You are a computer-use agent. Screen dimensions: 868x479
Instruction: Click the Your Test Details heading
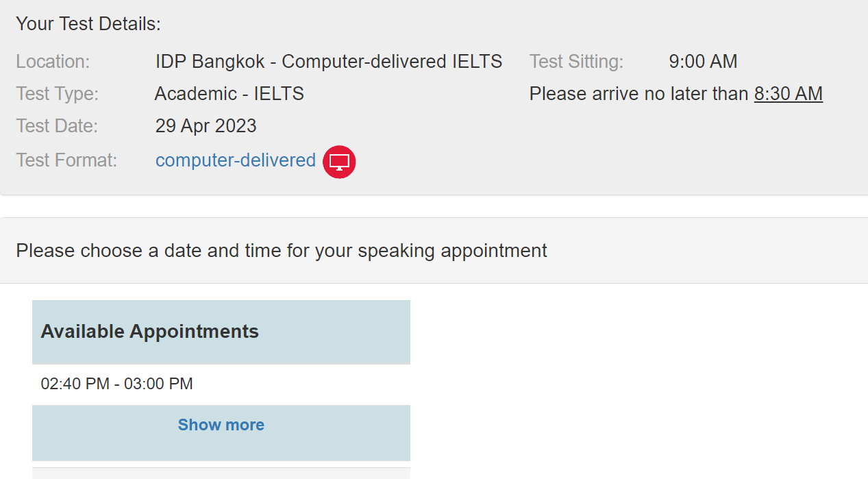click(88, 24)
